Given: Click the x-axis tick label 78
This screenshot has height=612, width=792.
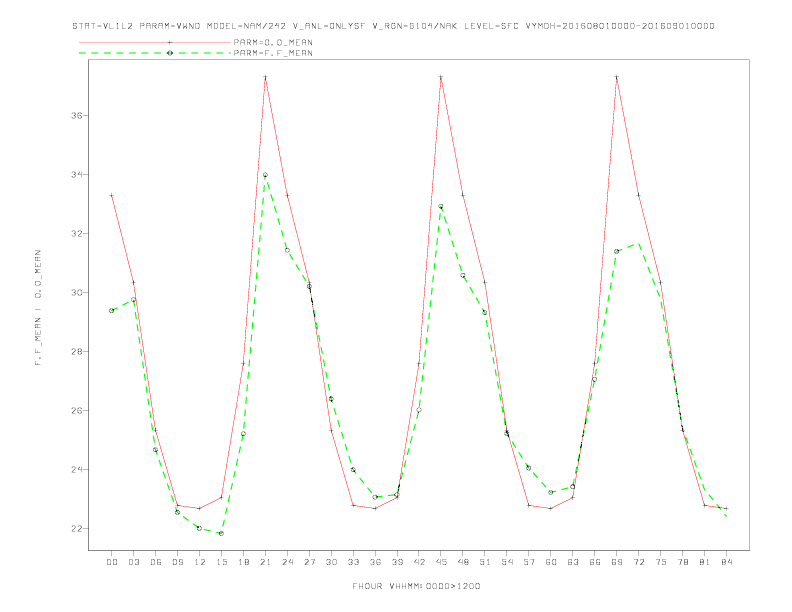Looking at the screenshot, I should point(682,562).
